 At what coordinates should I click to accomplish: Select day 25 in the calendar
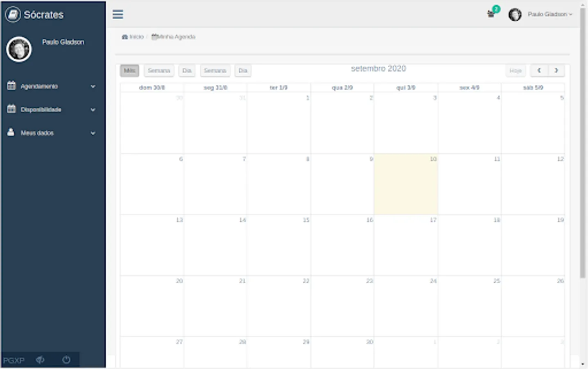pyautogui.click(x=470, y=306)
